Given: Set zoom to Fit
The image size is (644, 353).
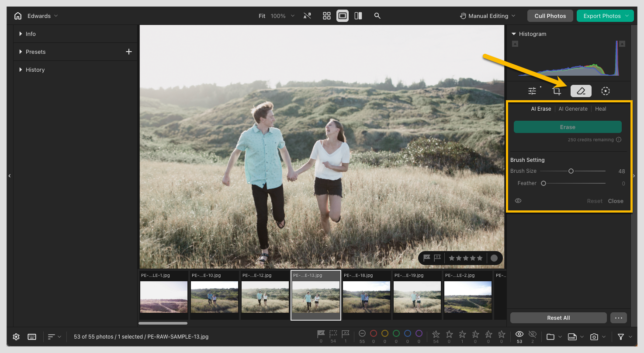Looking at the screenshot, I should [262, 16].
